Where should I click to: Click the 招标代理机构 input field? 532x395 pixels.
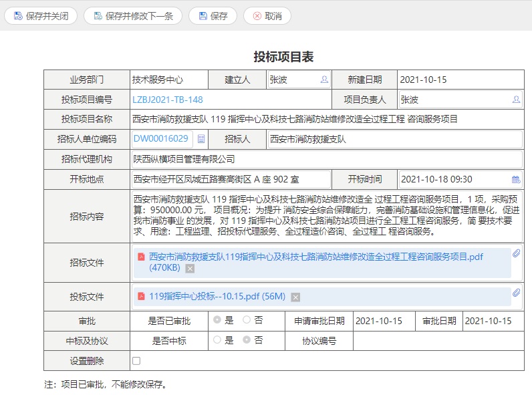[x=327, y=159]
